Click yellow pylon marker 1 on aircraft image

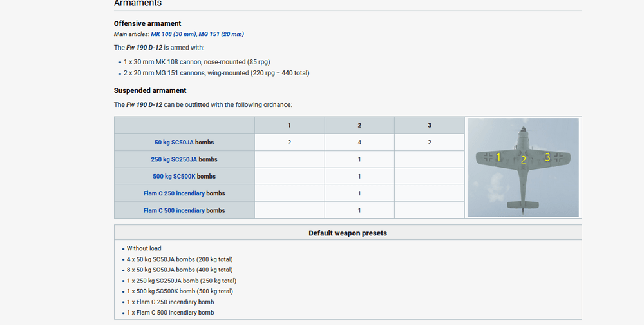(498, 157)
